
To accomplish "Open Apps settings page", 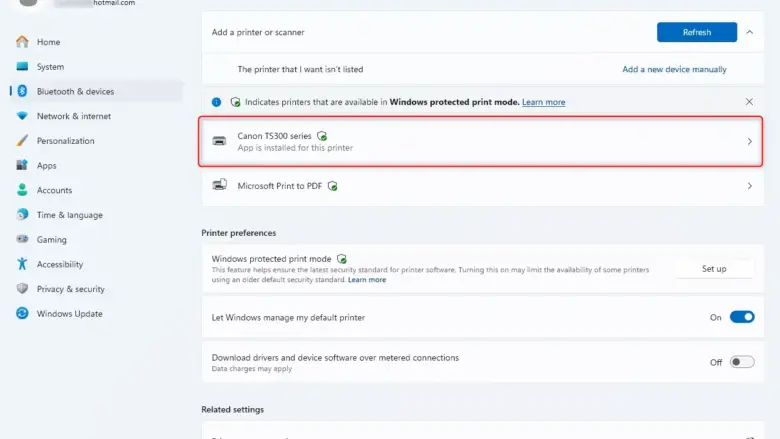I will click(x=46, y=166).
